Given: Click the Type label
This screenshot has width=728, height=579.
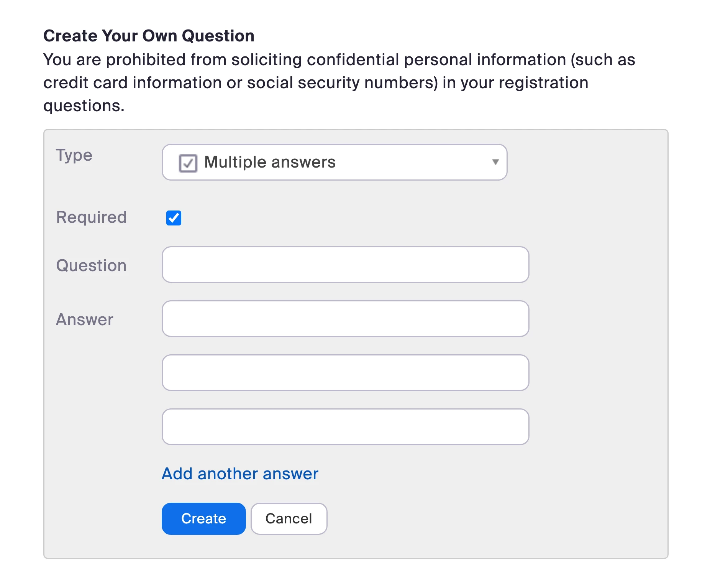Looking at the screenshot, I should (x=74, y=155).
